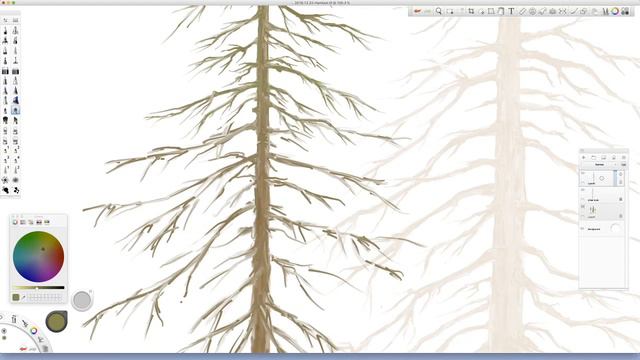Switch to the first color editor tab
Image resolution: width=640 pixels, height=360 pixels.
pos(15,222)
